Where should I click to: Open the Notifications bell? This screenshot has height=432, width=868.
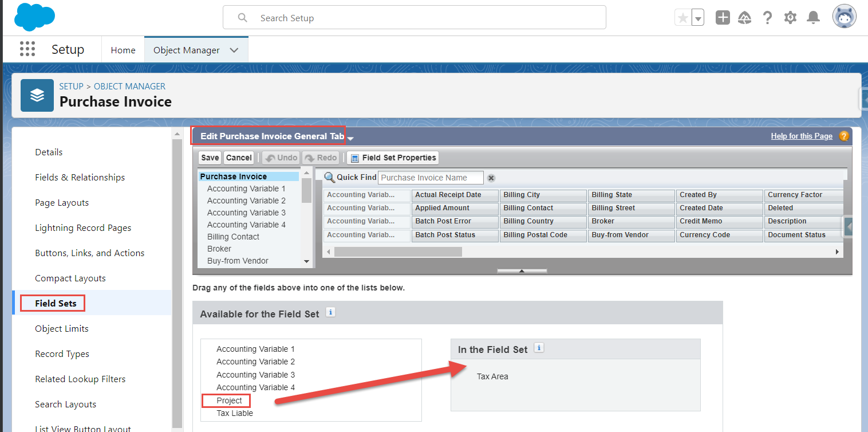tap(813, 18)
